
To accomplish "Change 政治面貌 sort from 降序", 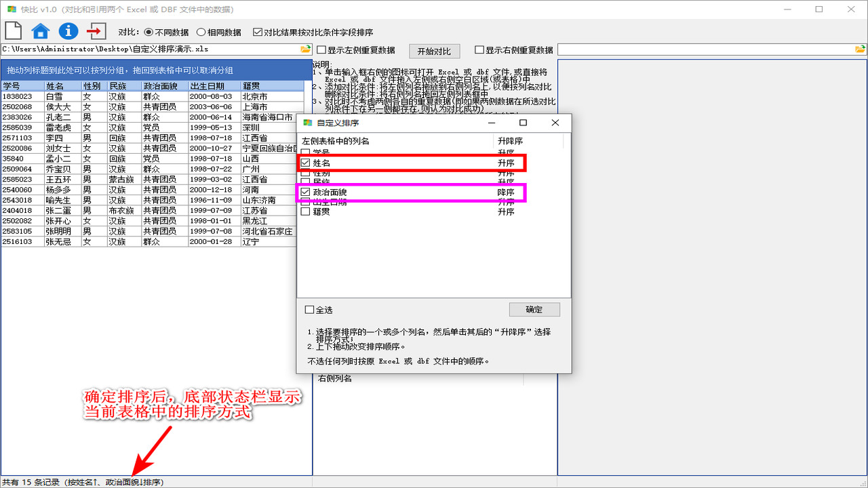I will click(507, 192).
